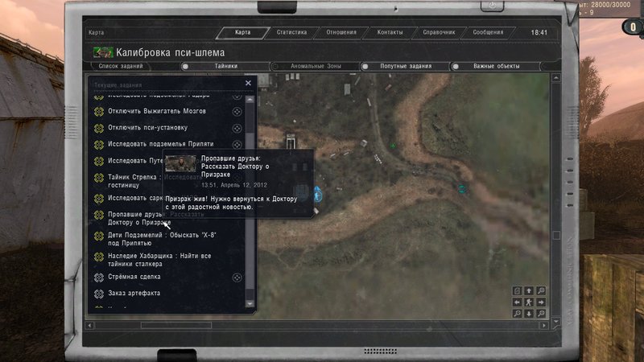The width and height of the screenshot is (644, 362).
Task: Click the map's vertical scrollbar down arrow
Action: click(x=555, y=323)
